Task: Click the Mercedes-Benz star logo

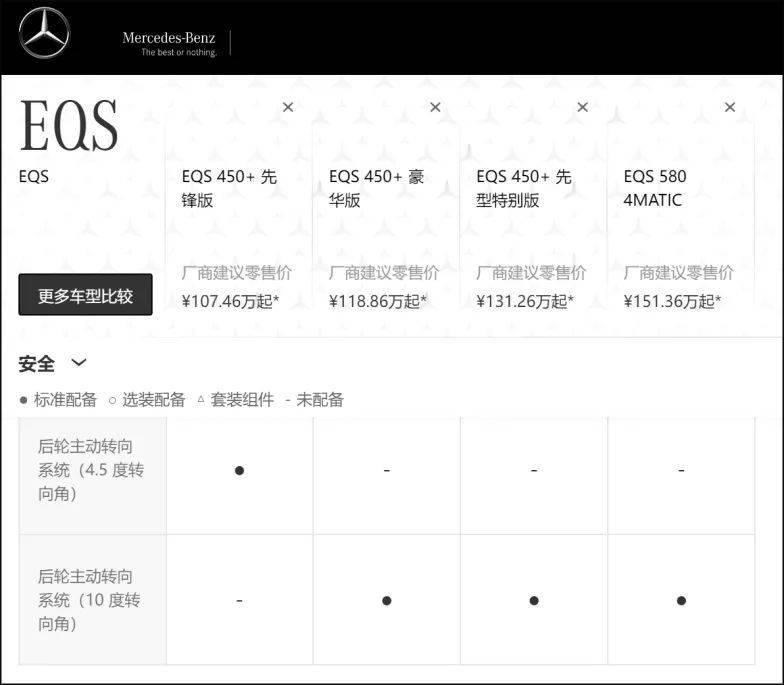Action: 45,36
